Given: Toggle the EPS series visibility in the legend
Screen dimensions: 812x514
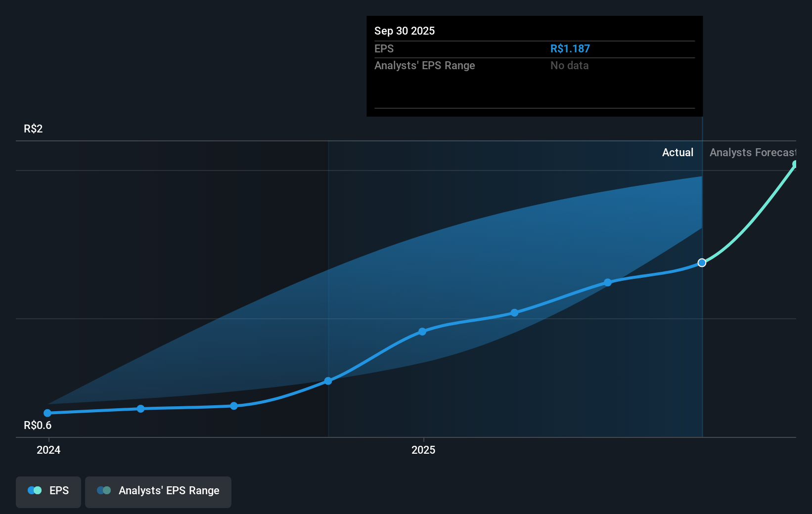Looking at the screenshot, I should click(48, 492).
